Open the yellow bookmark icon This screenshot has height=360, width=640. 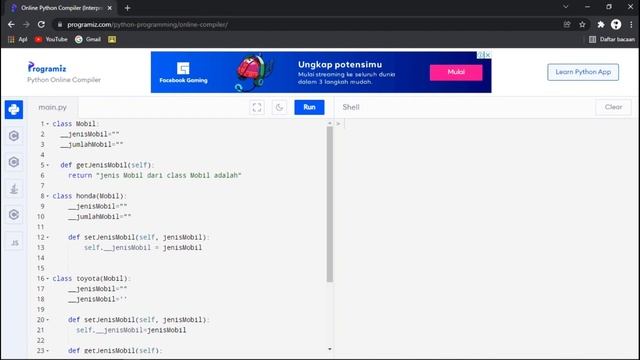112,39
